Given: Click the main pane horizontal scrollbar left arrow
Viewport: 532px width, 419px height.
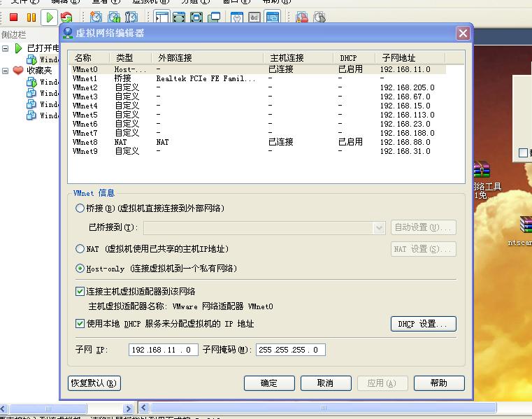Looking at the screenshot, I should point(144,408).
